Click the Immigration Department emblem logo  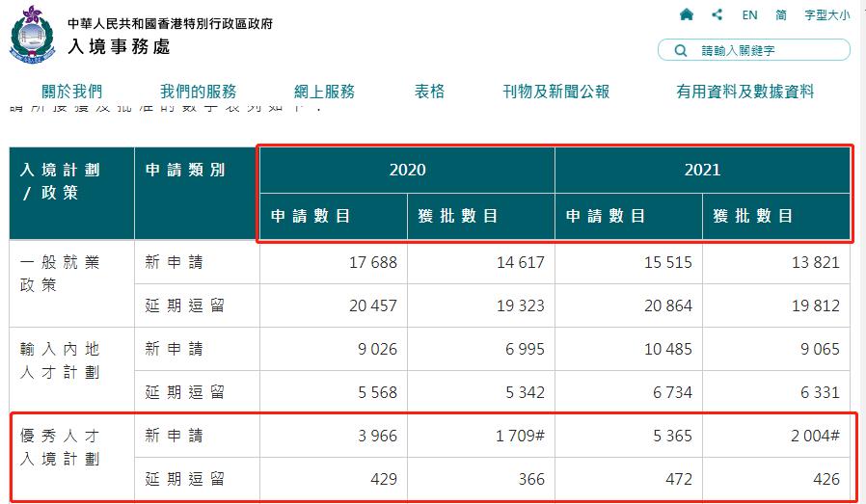pyautogui.click(x=33, y=34)
